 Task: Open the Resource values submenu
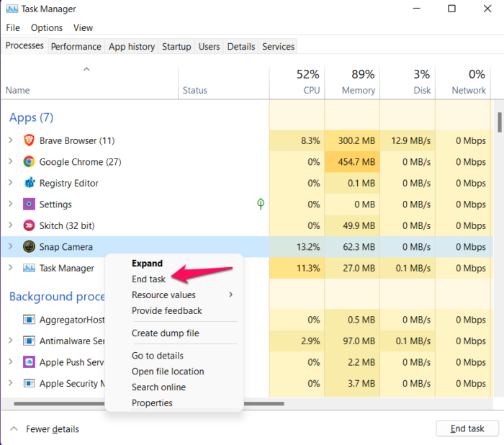(163, 295)
